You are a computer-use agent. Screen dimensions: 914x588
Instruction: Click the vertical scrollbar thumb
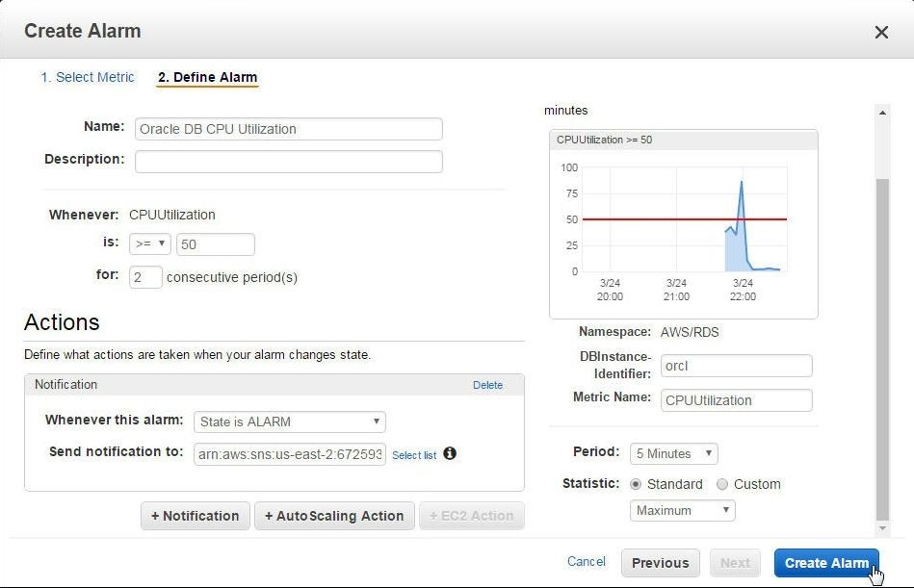click(x=882, y=349)
